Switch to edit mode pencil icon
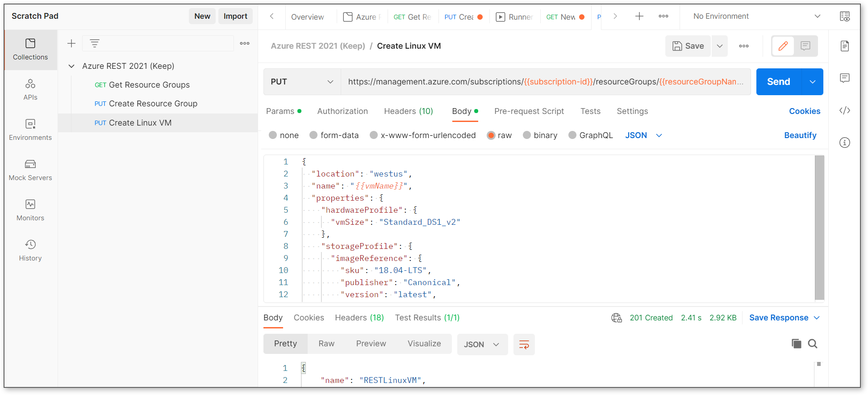This screenshot has width=868, height=395. coord(783,46)
